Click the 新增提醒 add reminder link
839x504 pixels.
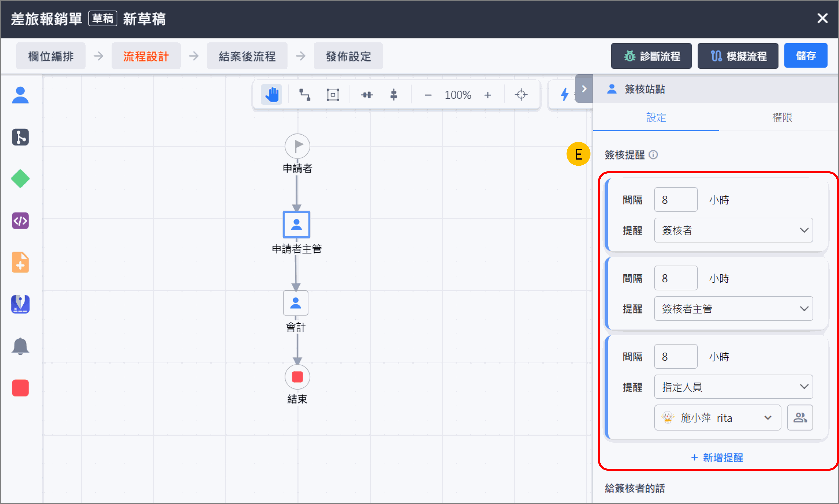(717, 458)
